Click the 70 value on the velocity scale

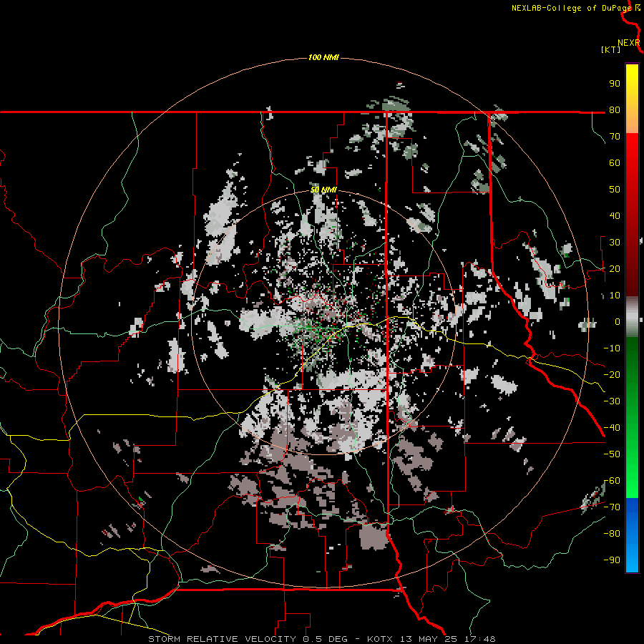pyautogui.click(x=615, y=137)
